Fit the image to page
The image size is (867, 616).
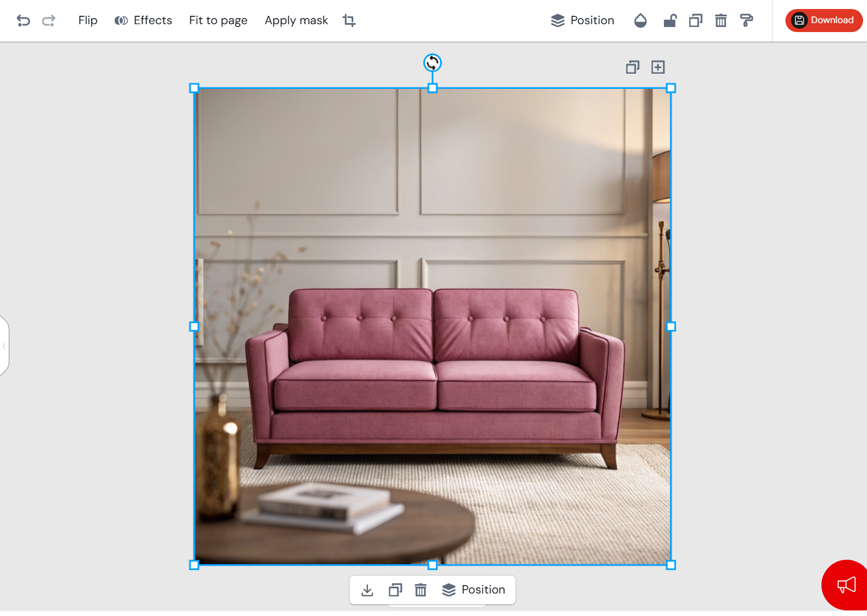point(218,20)
